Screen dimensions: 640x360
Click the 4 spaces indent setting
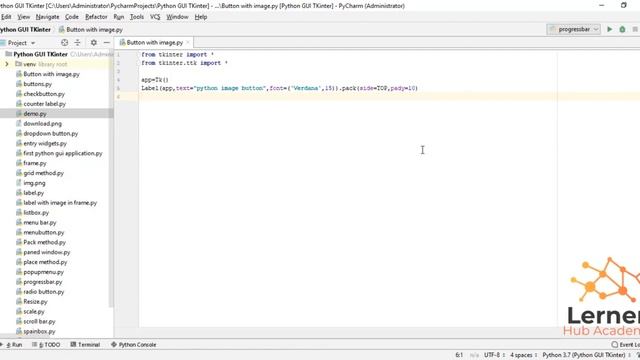click(x=522, y=355)
